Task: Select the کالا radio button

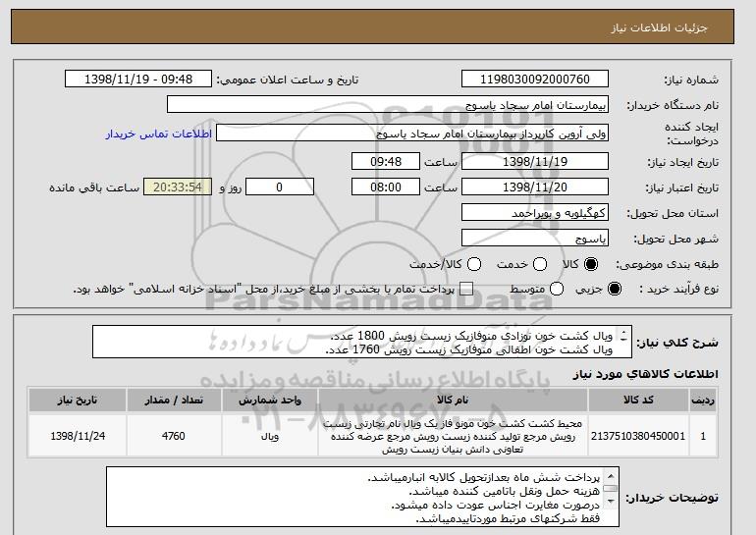Action: (x=591, y=264)
